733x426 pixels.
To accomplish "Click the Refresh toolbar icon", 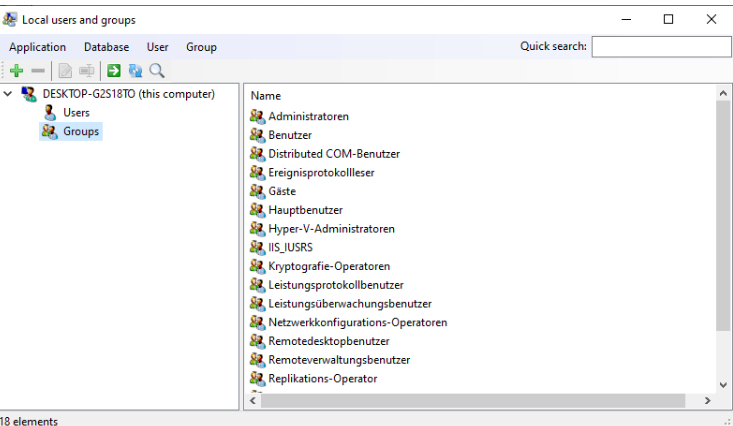I will (135, 71).
